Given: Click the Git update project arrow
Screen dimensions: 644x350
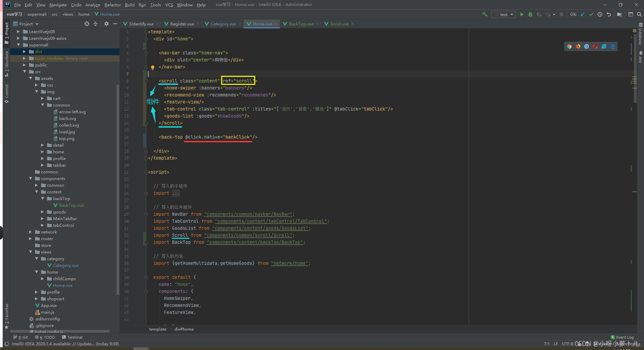Looking at the screenshot, I should pyautogui.click(x=583, y=14).
